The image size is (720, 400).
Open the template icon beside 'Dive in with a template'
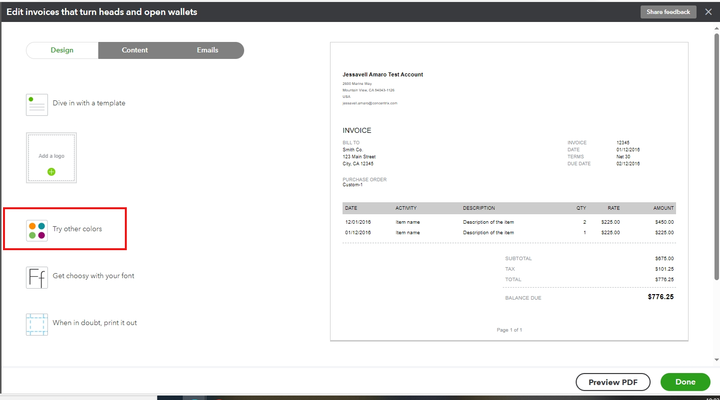pos(37,105)
